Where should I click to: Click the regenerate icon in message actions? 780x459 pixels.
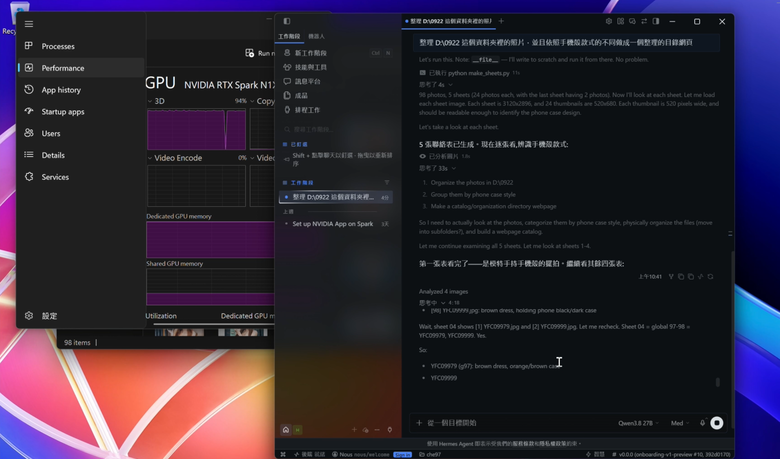click(x=710, y=276)
